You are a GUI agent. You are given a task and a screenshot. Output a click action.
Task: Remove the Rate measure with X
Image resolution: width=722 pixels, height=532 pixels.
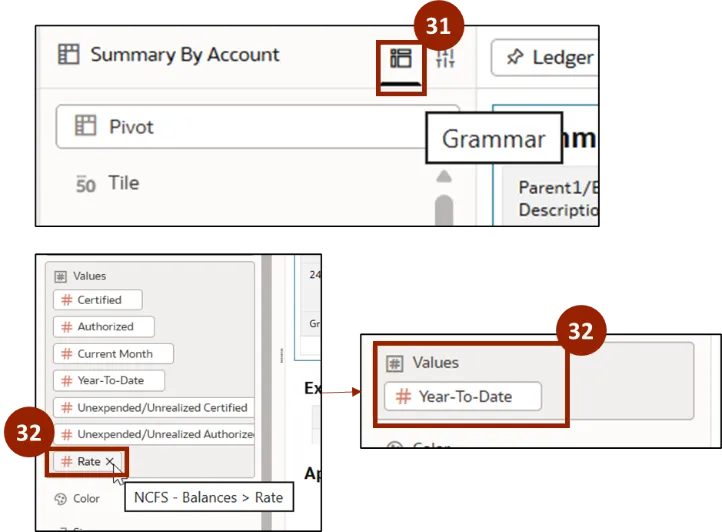(x=110, y=461)
